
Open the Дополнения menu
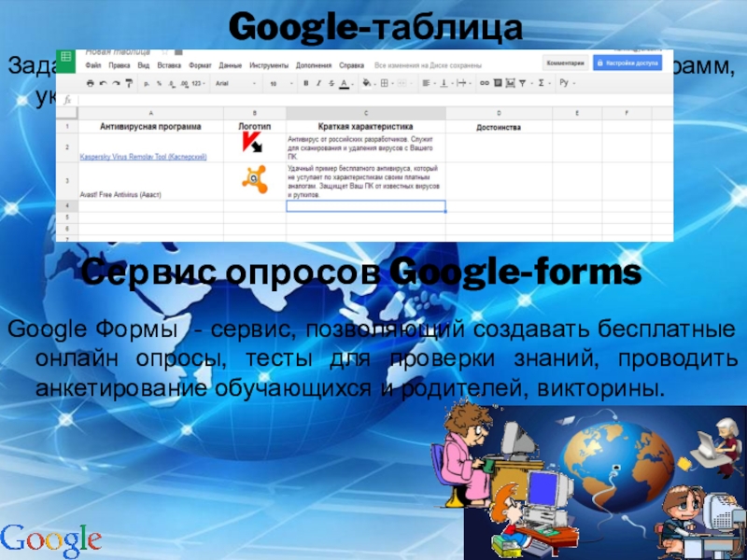[314, 65]
